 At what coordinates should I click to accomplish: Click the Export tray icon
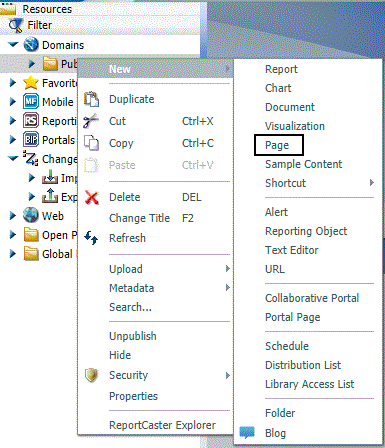click(x=50, y=196)
